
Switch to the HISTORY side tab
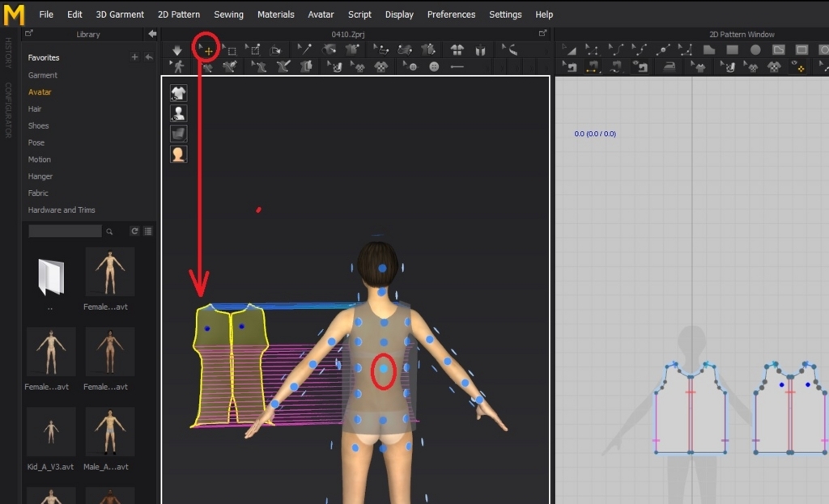pos(7,53)
